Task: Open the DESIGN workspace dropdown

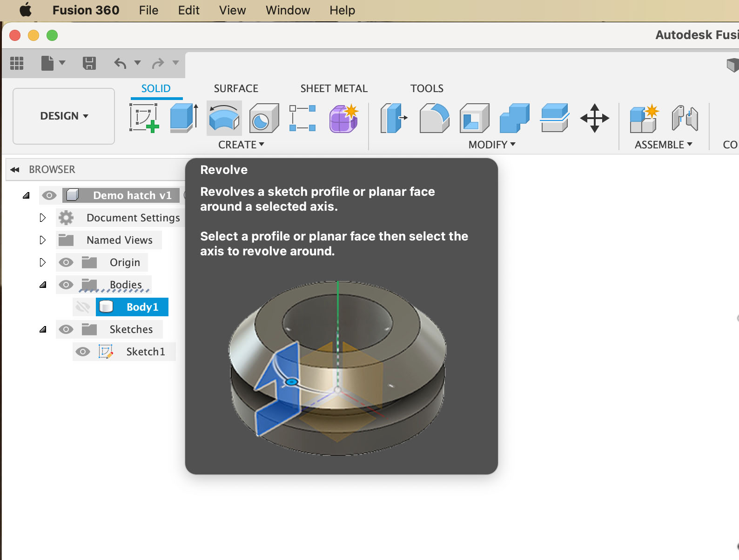Action: click(64, 116)
